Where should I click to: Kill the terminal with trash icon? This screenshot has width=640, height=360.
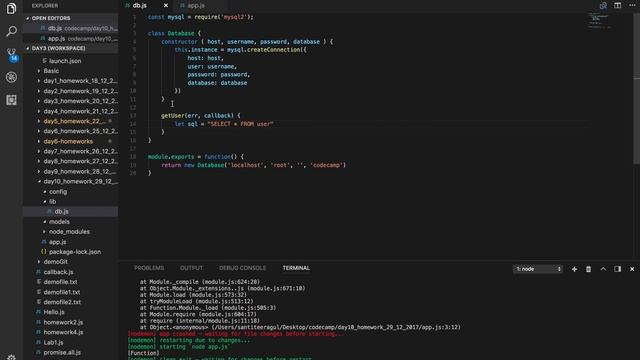point(589,269)
